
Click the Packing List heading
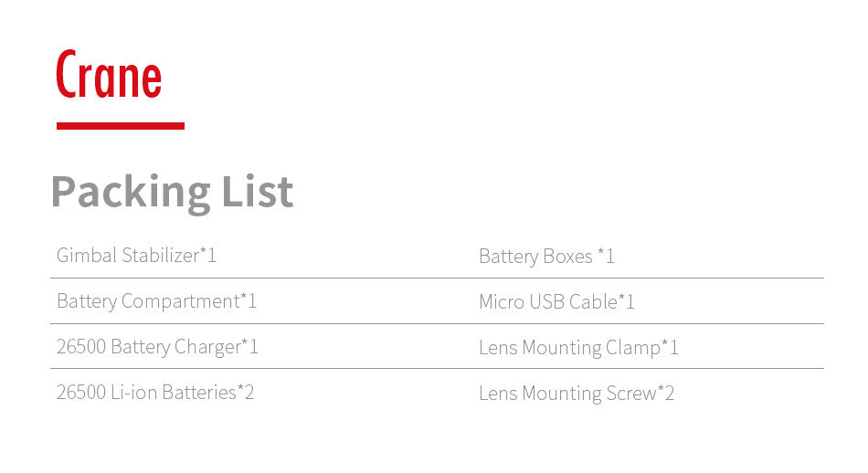pos(172,192)
